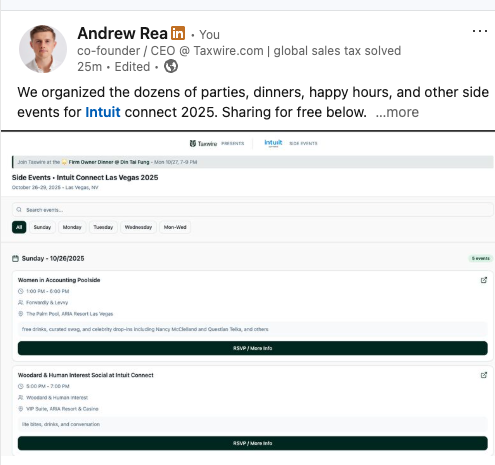
Task: Open Woodard & Human Interest Social title
Action: pyautogui.click(x=86, y=375)
